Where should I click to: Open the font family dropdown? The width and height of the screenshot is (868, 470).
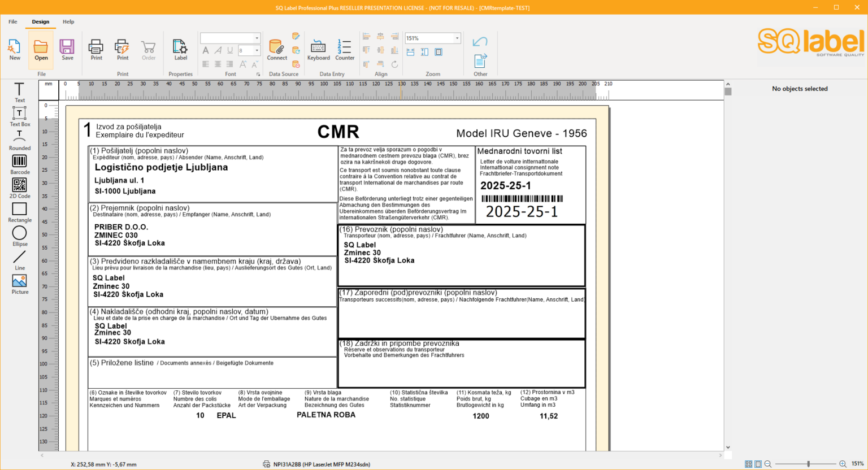click(257, 38)
